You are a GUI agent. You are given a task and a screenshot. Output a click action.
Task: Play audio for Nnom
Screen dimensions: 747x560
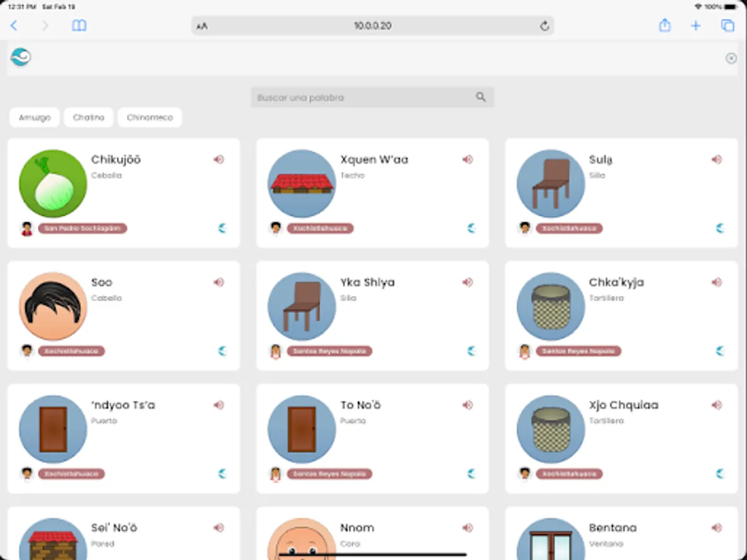(x=467, y=528)
